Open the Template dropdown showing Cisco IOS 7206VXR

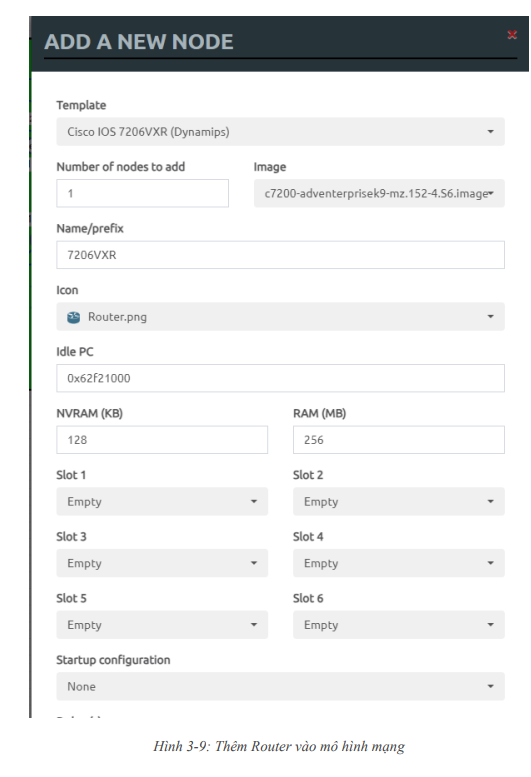click(280, 132)
